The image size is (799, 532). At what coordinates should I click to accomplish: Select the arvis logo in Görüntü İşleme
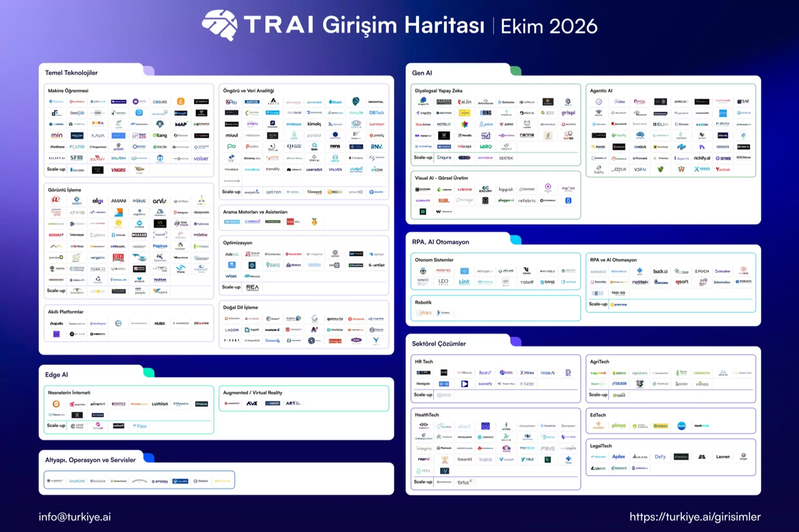tap(160, 201)
